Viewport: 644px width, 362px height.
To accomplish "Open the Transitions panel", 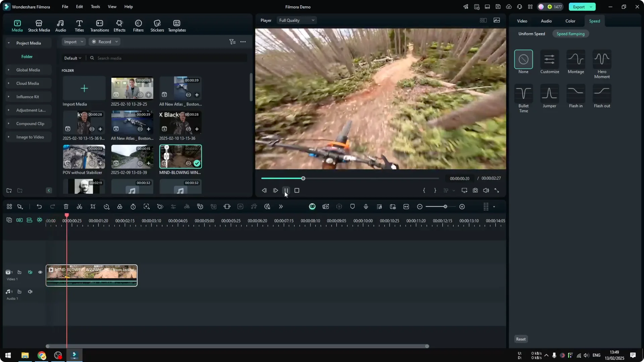I will (99, 25).
